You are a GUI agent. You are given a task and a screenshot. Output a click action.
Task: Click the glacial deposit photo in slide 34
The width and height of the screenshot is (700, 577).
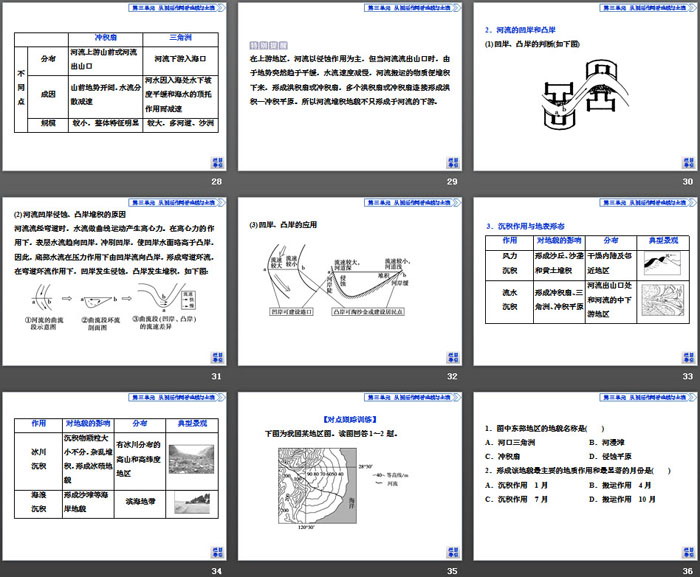pos(192,459)
